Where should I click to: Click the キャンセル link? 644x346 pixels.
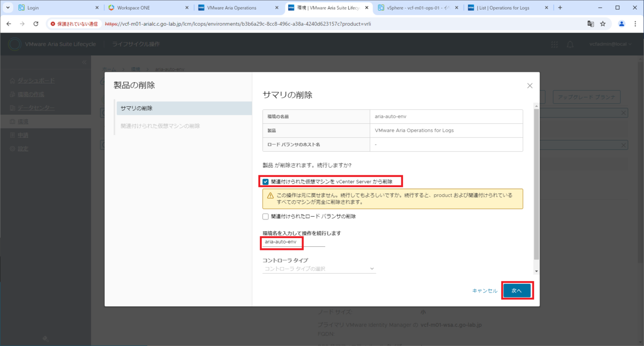click(485, 290)
